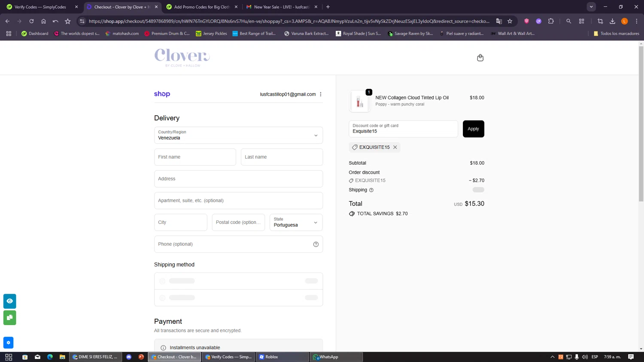
Task: Switch to Add Promo Codes for Big Cloth tab
Action: pyautogui.click(x=202, y=7)
